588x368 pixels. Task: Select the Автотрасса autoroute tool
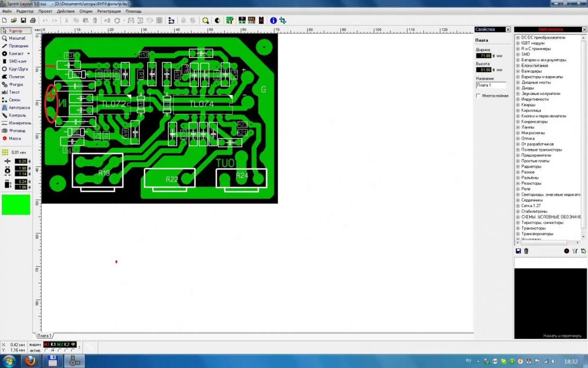17,107
